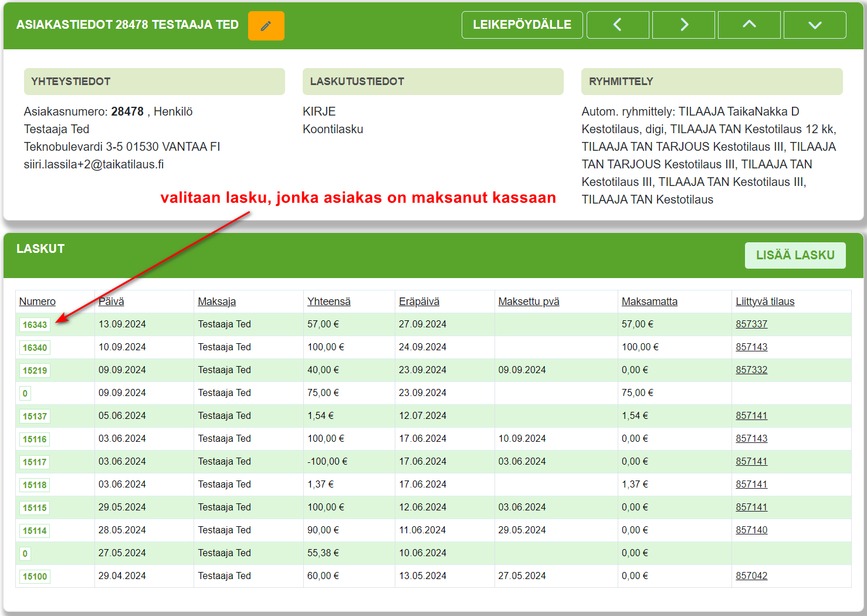Viewport: 867px width, 616px height.
Task: Click address Teknobulevardi 3-5 01530 VANTAA FI
Action: click(122, 147)
